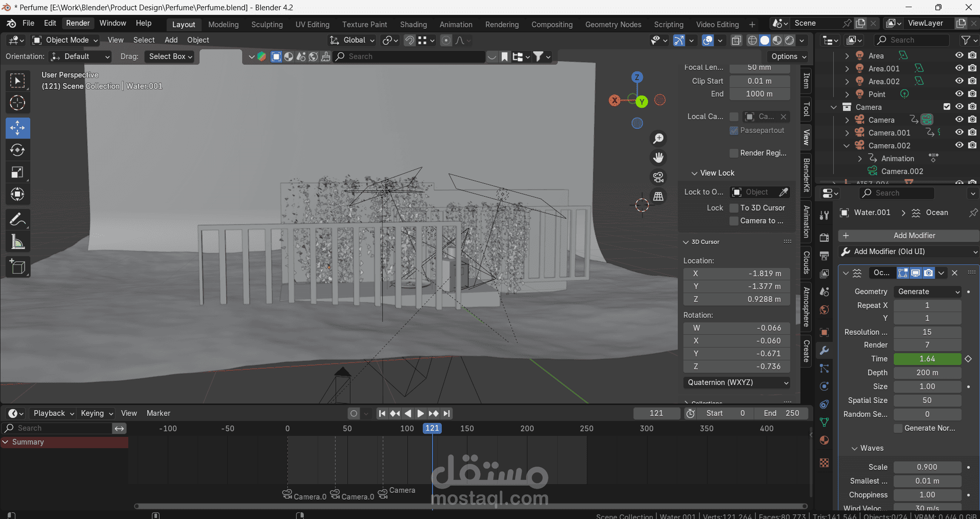Choose the Annotate pencil tool
This screenshot has height=519, width=980.
[17, 220]
